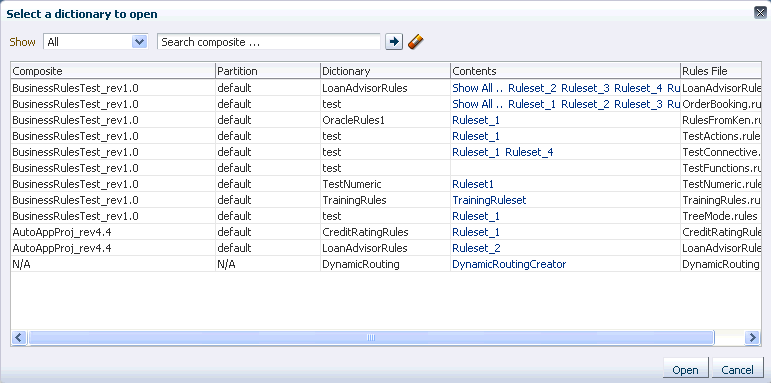Click the Composite column header
Image resolution: width=771 pixels, height=383 pixels.
(x=113, y=71)
